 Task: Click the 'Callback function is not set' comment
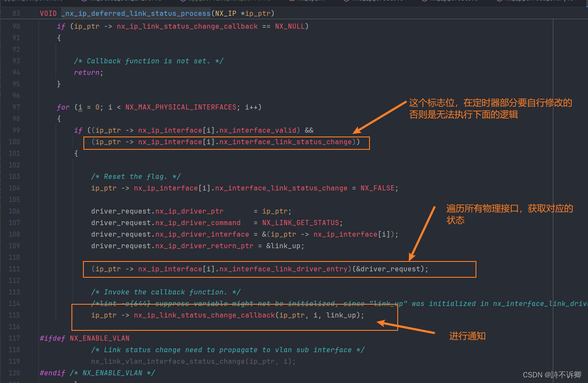[x=149, y=61]
